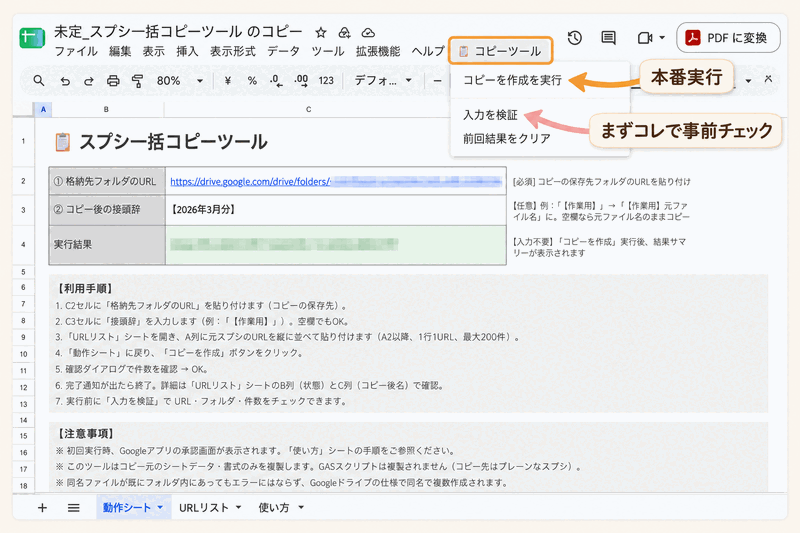Screen dimensions: 800x533
Task: Click the 5. 確認ダイアログ instruction line
Action: coord(132,369)
